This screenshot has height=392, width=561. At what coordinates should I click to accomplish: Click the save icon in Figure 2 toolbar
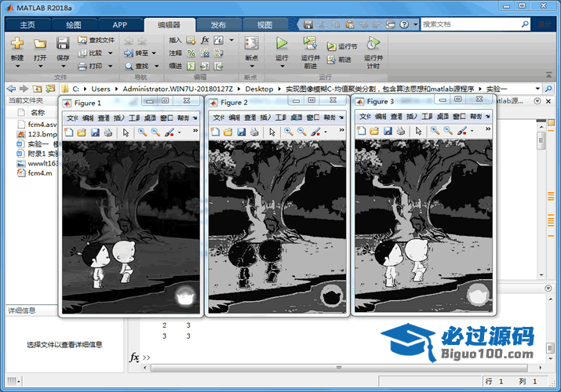(241, 132)
